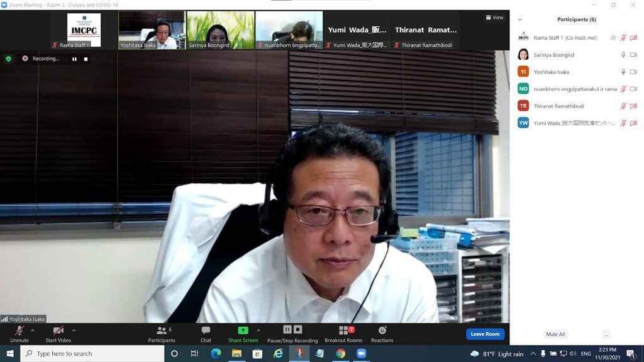The image size is (644, 362).
Task: Open the Chat panel
Action: click(x=206, y=334)
